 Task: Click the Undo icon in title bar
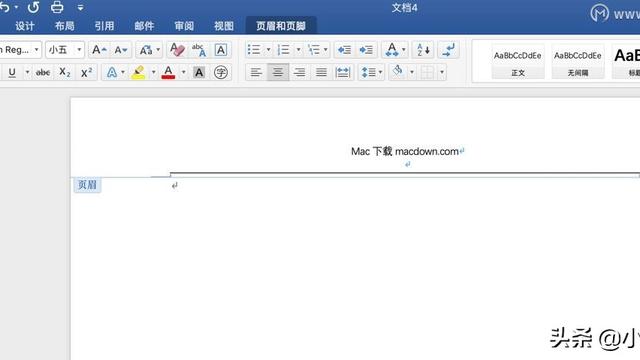coord(4,7)
